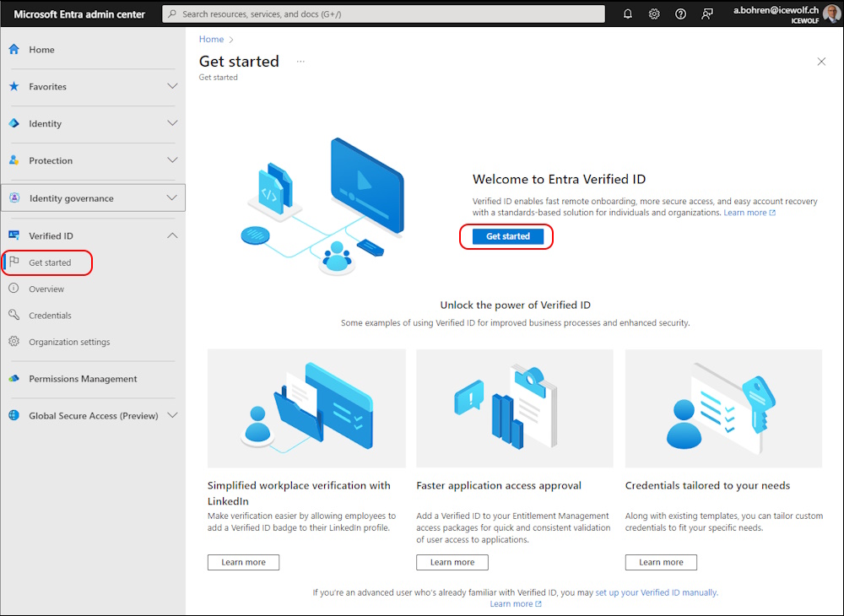
Task: Click Learn more under Faster application access approval
Action: click(452, 562)
